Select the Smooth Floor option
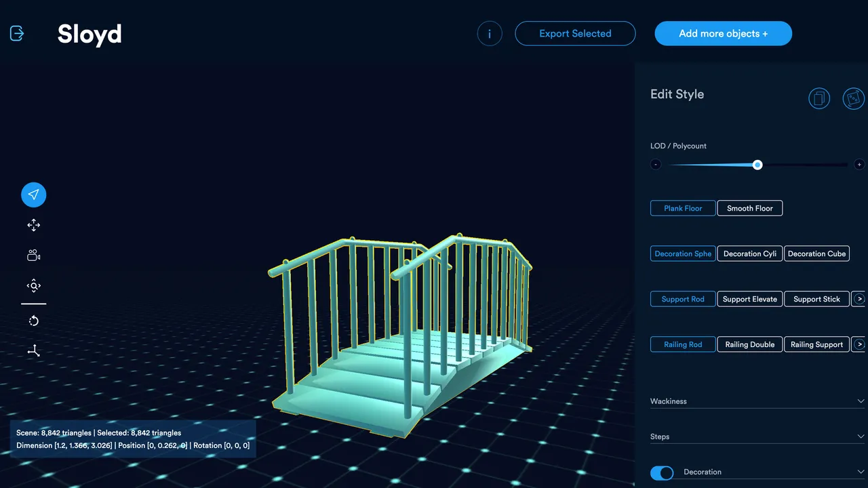 tap(750, 208)
